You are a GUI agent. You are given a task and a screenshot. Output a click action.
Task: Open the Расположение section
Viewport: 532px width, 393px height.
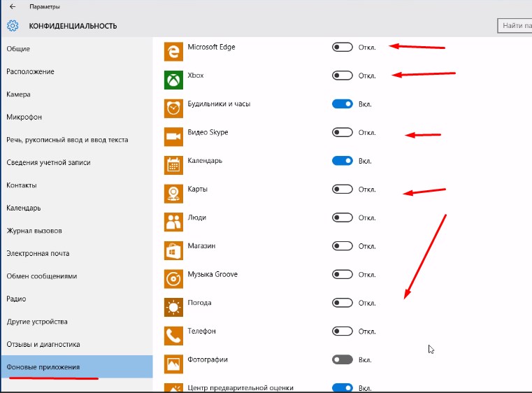click(x=76, y=71)
